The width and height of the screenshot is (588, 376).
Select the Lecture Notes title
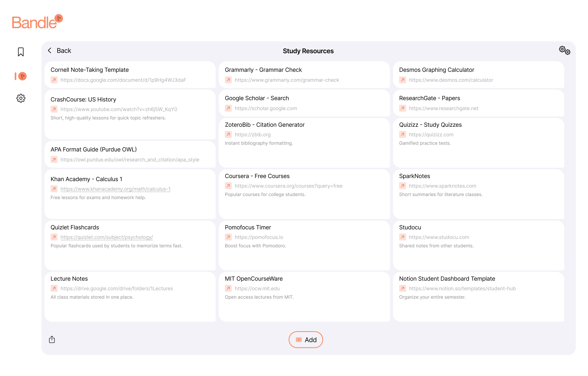pos(69,279)
